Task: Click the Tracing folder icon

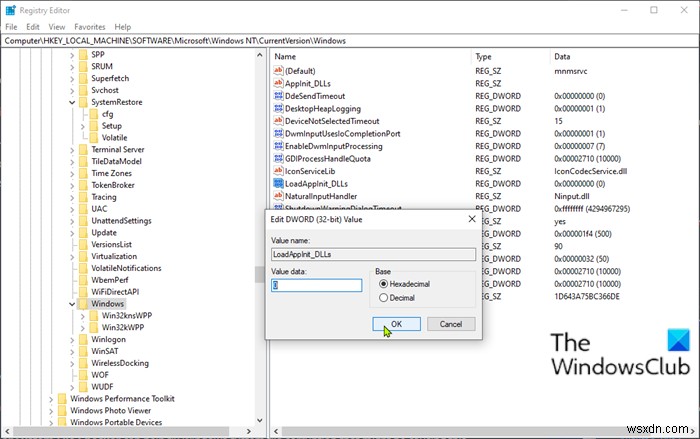Action: click(83, 197)
